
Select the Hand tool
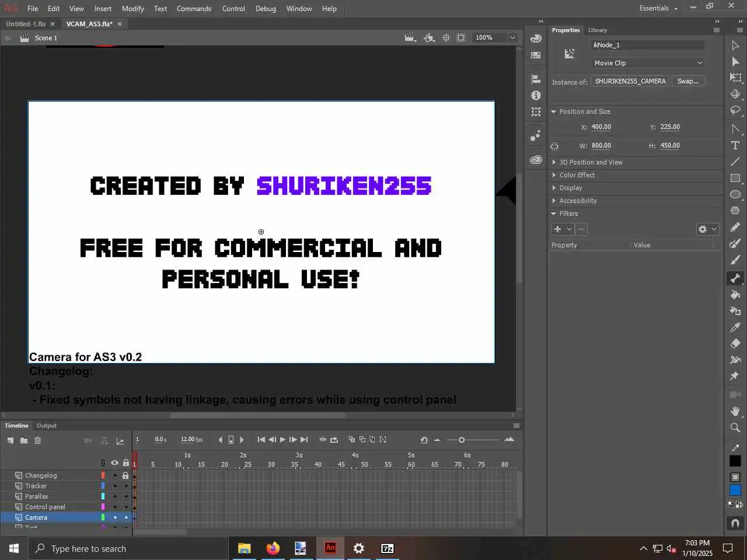click(735, 411)
